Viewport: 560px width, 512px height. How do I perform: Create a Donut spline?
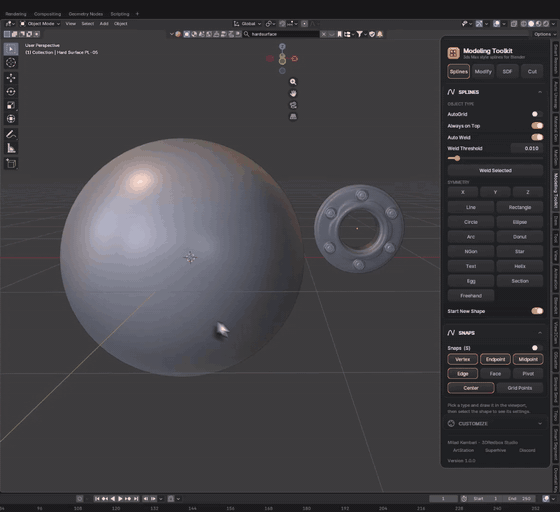(520, 237)
